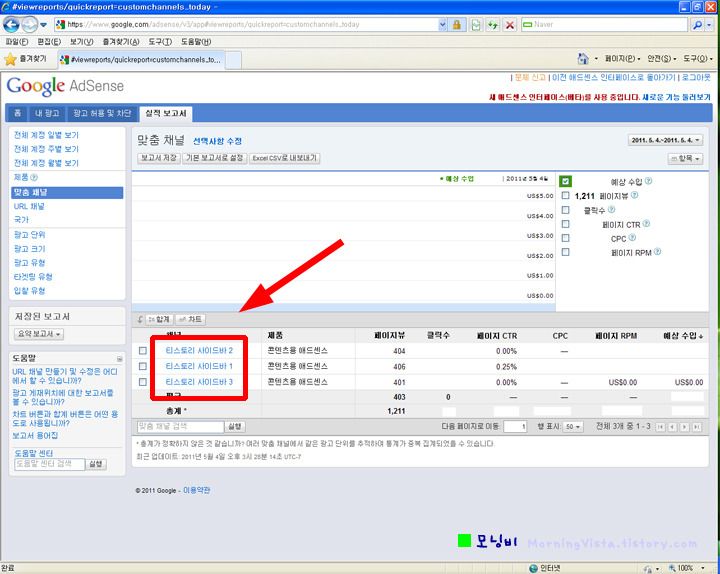Image resolution: width=720 pixels, height=574 pixels.
Task: Click the previous page pagination arrow
Action: click(x=672, y=427)
